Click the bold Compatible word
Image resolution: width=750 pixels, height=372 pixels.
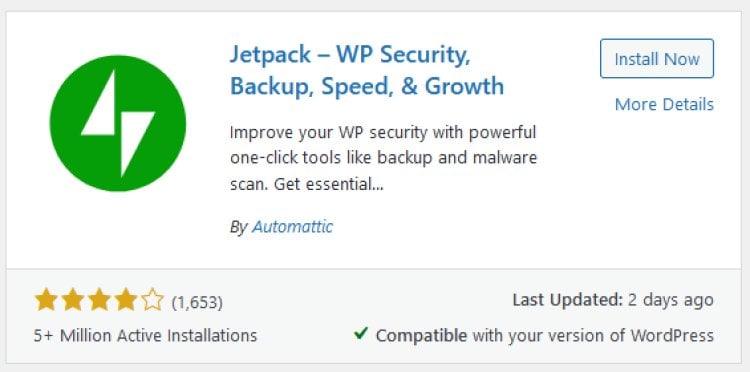421,336
